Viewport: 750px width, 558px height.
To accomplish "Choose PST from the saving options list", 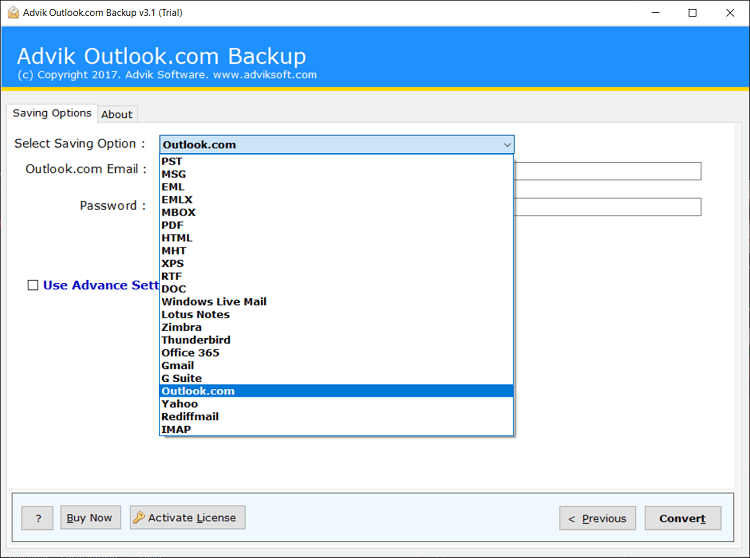I will tap(336, 161).
